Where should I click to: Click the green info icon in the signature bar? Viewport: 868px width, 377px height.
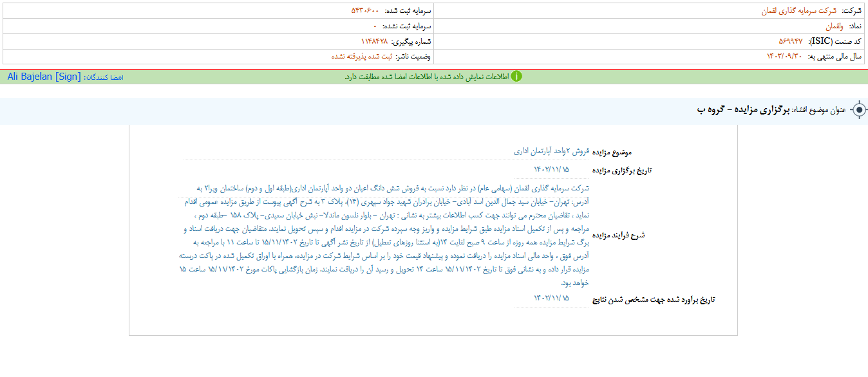(516, 77)
